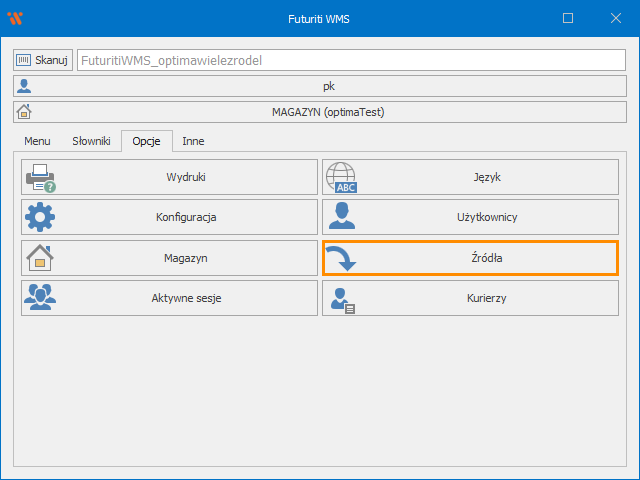Viewport: 640px width, 480px height.
Task: Click the globe ABC icon for Język
Action: (342, 177)
